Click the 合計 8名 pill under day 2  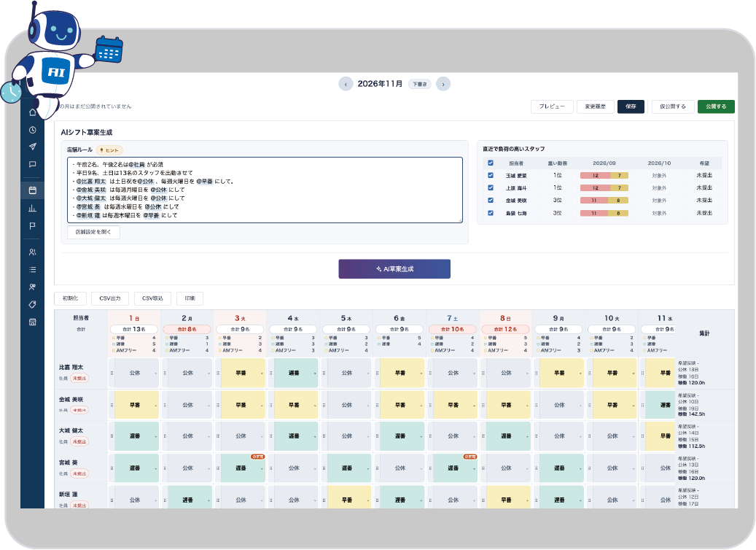tap(187, 329)
